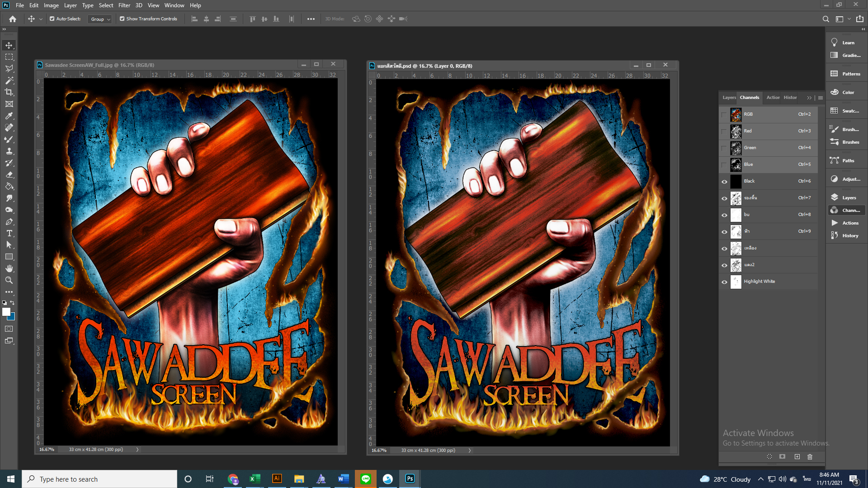
Task: Show the Green channel visibility
Action: (724, 148)
